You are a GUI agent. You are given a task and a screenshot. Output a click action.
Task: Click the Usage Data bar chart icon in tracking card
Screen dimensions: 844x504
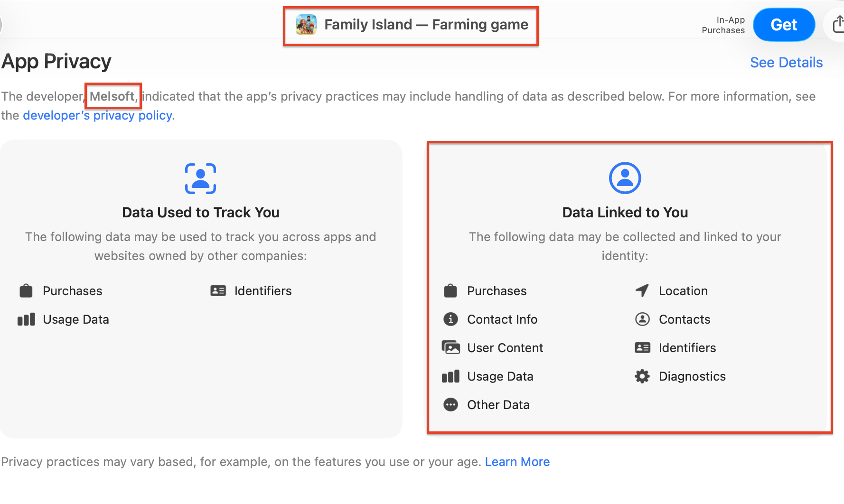26,319
